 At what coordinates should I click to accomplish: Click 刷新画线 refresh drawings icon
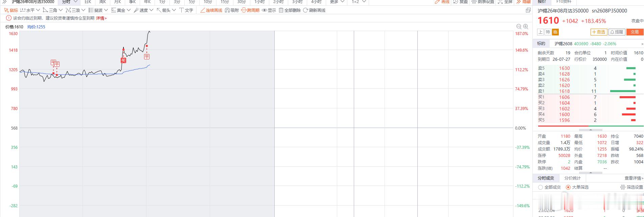pyautogui.click(x=314, y=10)
